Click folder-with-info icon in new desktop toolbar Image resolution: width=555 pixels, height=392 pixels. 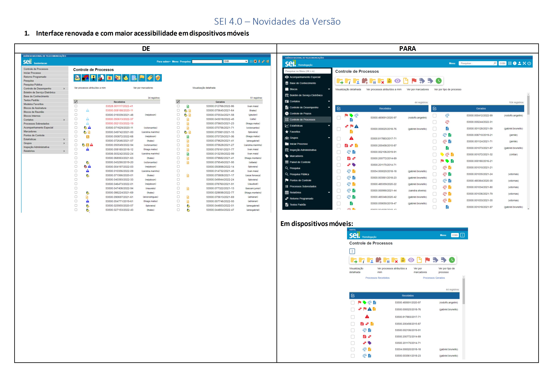[x=348, y=81]
